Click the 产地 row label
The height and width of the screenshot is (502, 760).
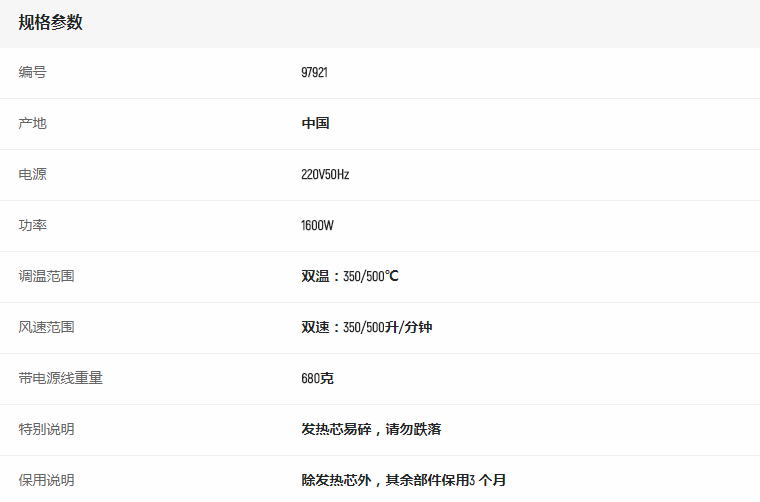coord(32,124)
